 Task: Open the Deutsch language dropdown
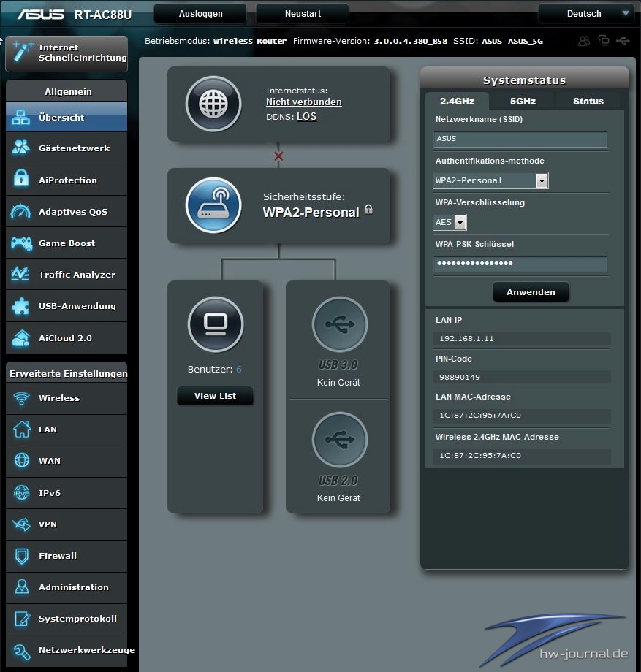click(x=586, y=14)
